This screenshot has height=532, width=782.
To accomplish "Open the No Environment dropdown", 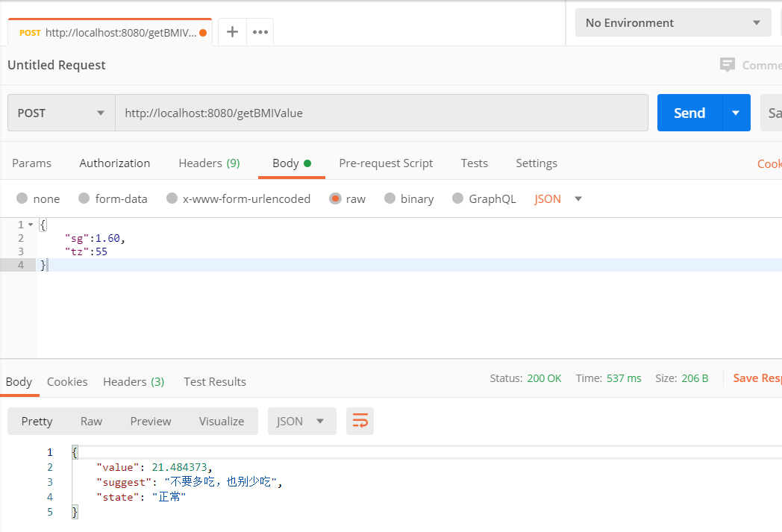I will [x=673, y=22].
